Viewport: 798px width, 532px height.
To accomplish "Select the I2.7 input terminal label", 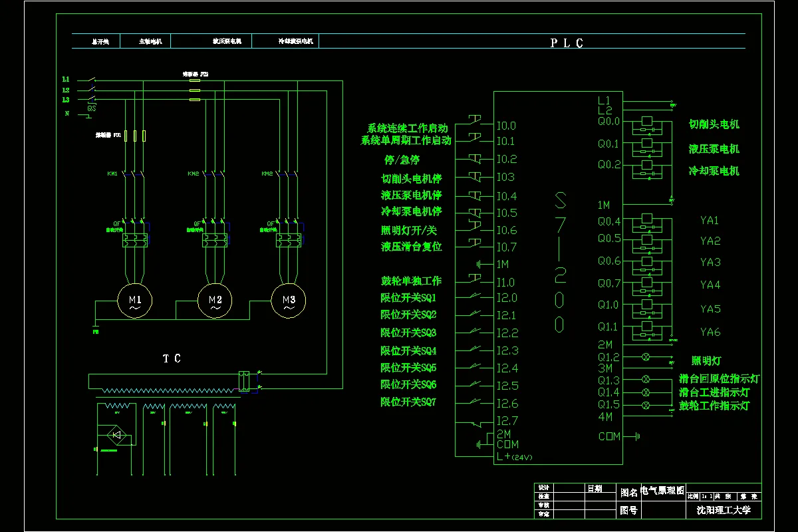I will [507, 420].
